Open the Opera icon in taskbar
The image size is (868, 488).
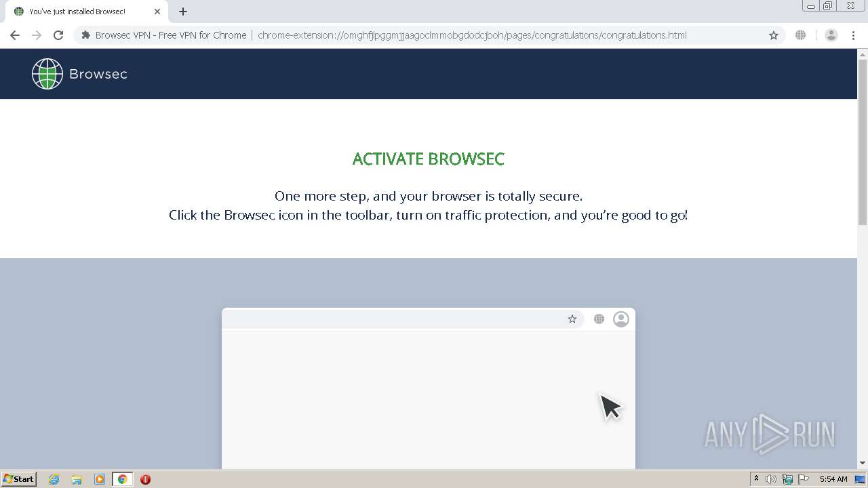(x=145, y=479)
